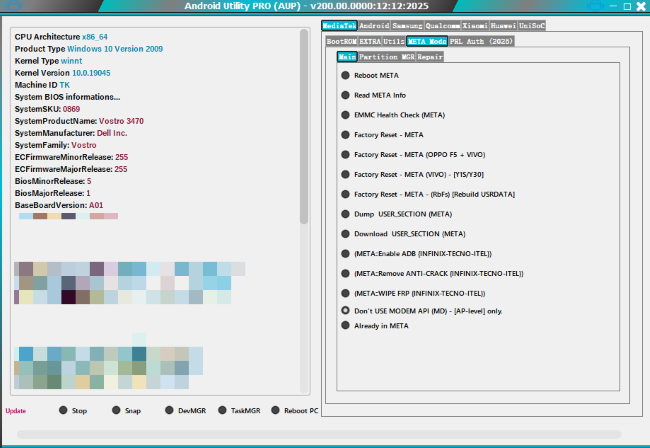Close the Android Utility PRO window
Image resolution: width=650 pixels, height=448 pixels.
pos(641,6)
